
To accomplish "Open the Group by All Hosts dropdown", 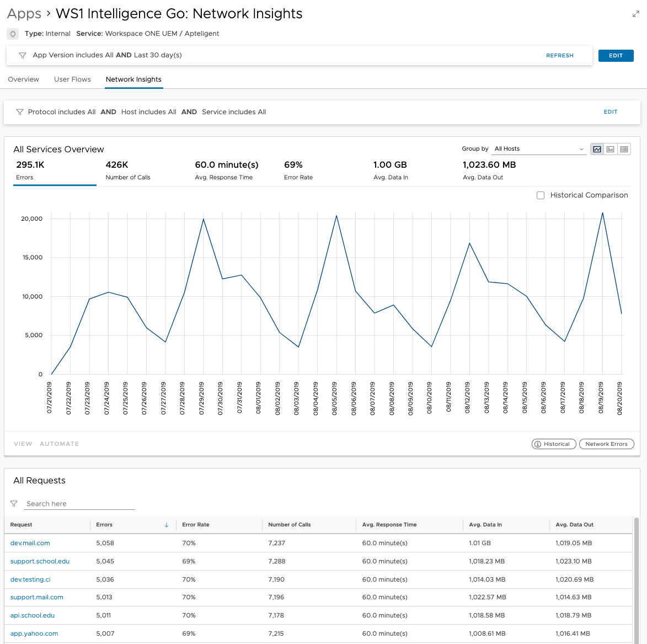I will tap(538, 149).
